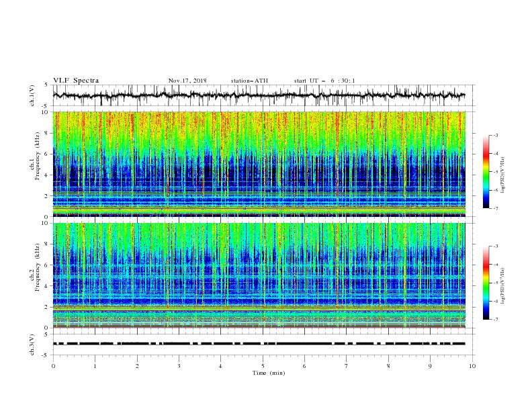Click ch.1 color bar label "-6"
This screenshot has height=411, width=532.
(496, 190)
